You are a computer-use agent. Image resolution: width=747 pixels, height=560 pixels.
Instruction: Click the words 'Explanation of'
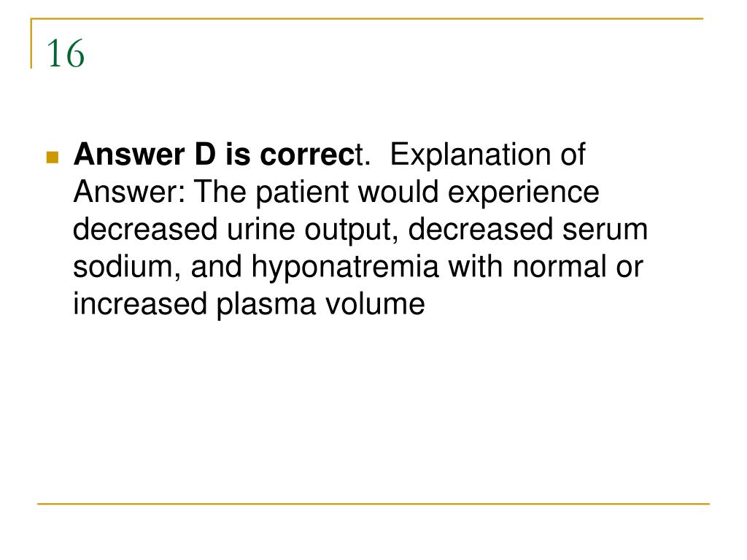[x=488, y=155]
